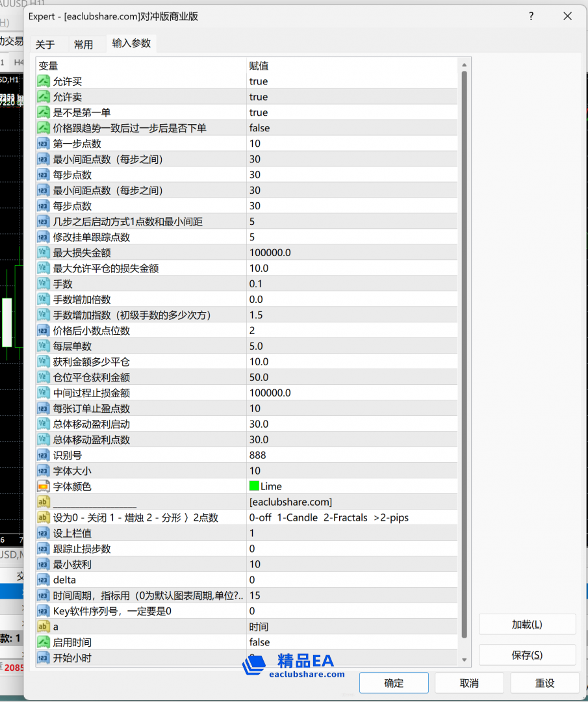The height and width of the screenshot is (702, 588).
Task: Click the boolean icon beside 启用时间
Action: pyautogui.click(x=44, y=642)
